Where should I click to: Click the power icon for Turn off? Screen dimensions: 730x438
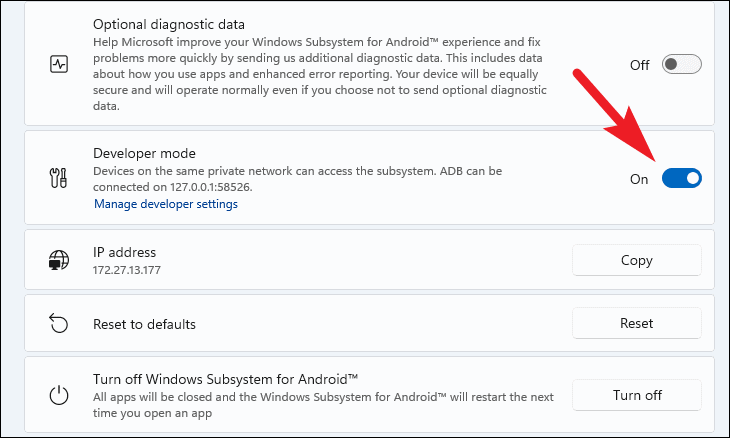[58, 395]
